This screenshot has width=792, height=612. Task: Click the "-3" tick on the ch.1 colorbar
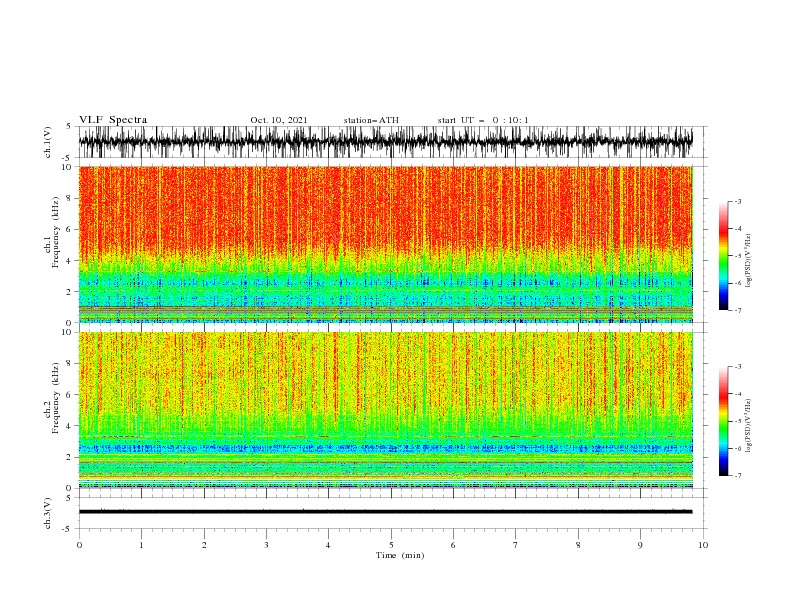click(737, 201)
